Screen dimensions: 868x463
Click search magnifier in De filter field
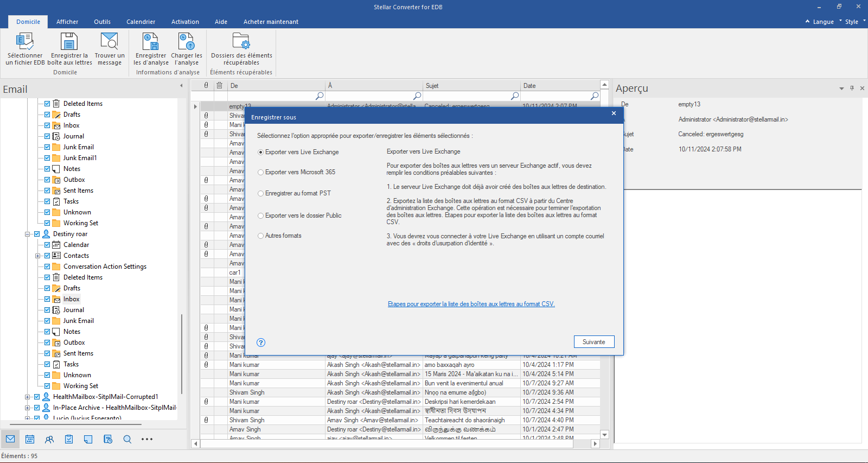click(x=320, y=96)
